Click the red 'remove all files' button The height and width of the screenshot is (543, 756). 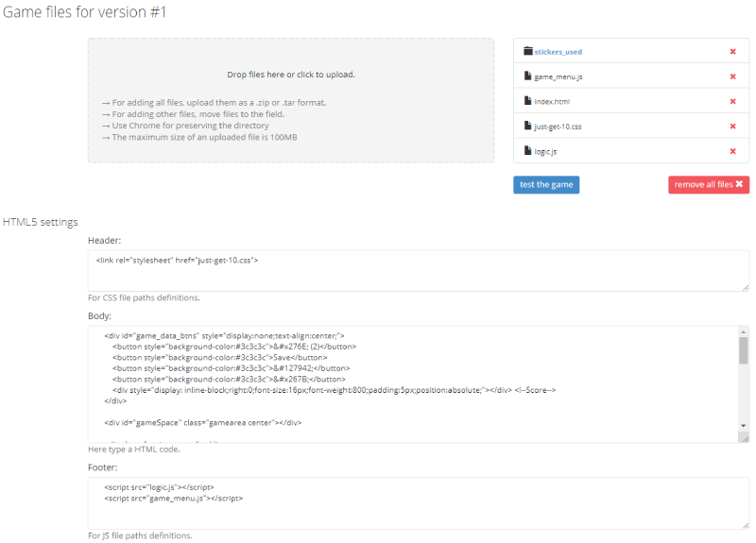point(708,184)
